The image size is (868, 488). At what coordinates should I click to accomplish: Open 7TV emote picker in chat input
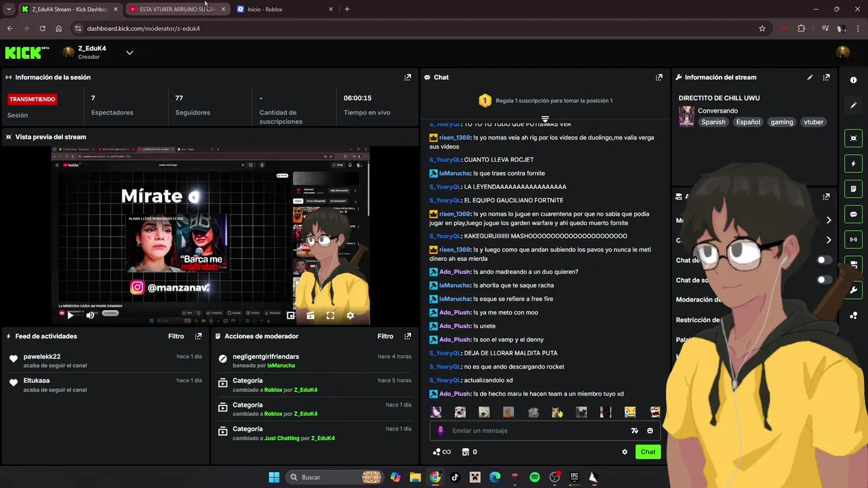(x=635, y=430)
